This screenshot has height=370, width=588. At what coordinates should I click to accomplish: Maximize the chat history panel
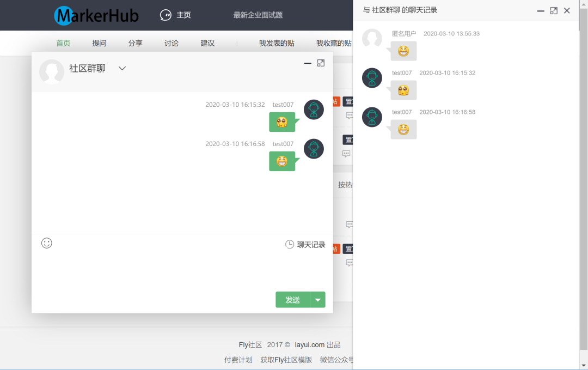(554, 11)
